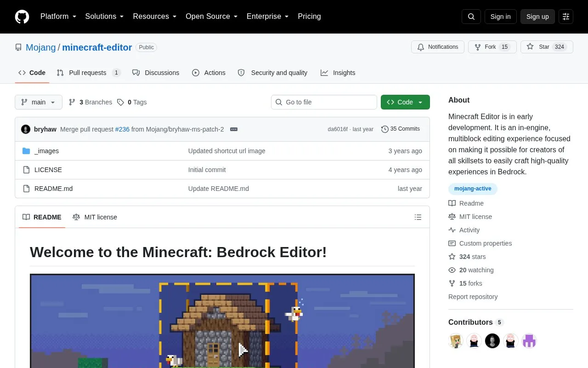588x368 pixels.
Task: Click the README banner image
Action: [222, 321]
